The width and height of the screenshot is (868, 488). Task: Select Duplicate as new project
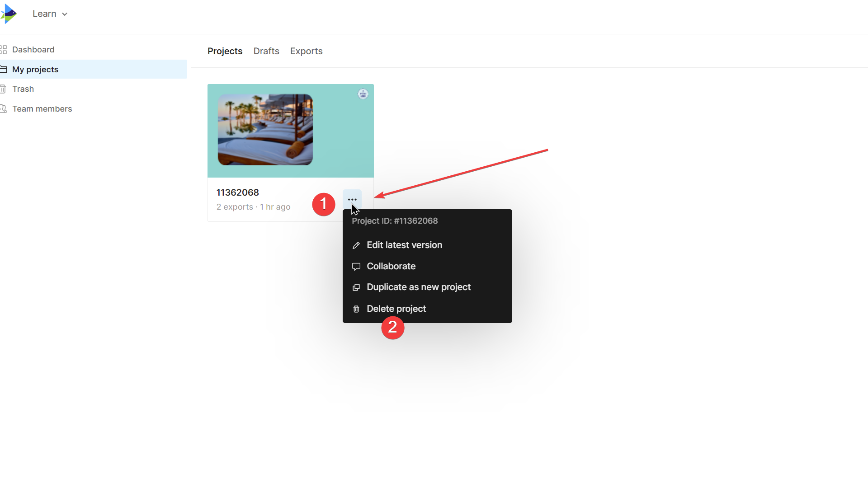tap(419, 287)
